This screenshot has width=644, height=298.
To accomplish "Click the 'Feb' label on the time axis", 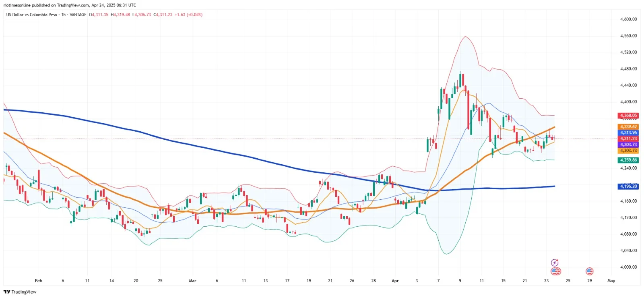I will click(39, 281).
